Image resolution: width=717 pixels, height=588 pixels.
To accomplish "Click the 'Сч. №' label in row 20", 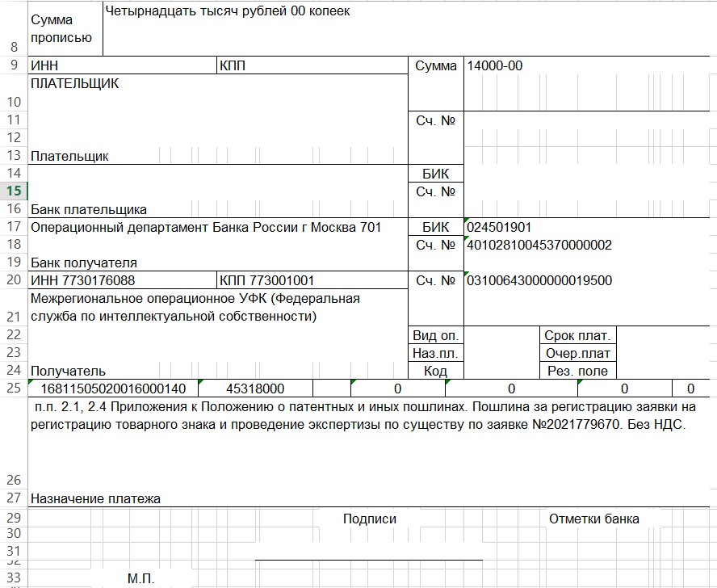I will click(x=436, y=280).
